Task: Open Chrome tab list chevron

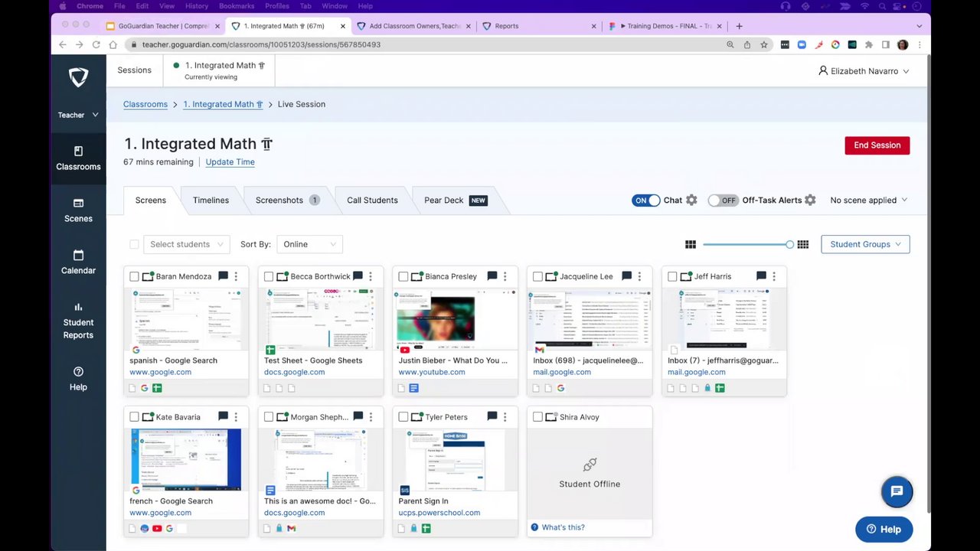Action: pyautogui.click(x=920, y=26)
